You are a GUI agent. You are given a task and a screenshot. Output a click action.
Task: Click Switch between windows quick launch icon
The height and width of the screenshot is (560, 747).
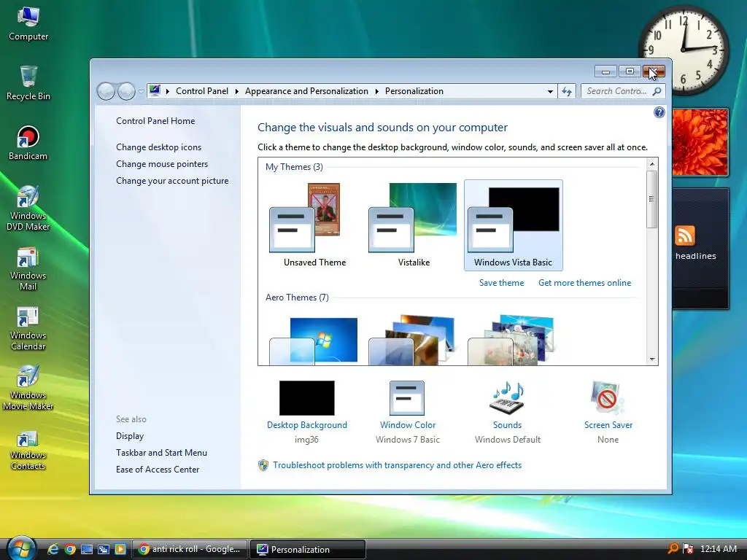click(x=104, y=549)
